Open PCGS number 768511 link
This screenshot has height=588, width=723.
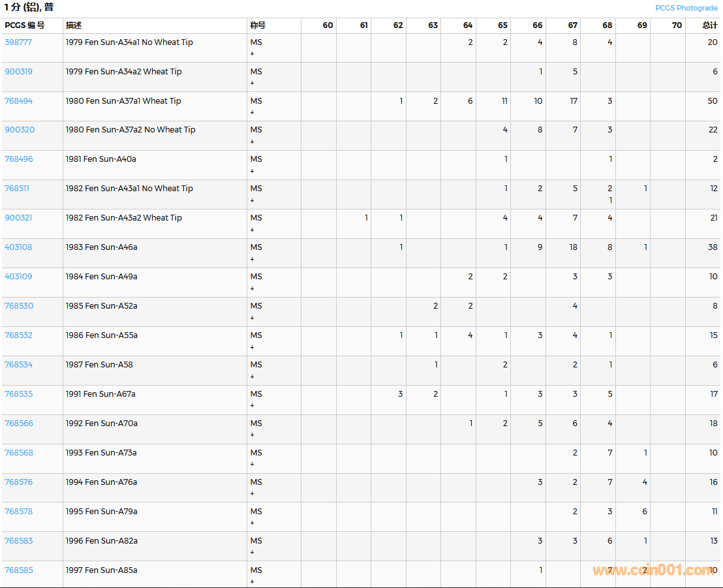point(17,189)
